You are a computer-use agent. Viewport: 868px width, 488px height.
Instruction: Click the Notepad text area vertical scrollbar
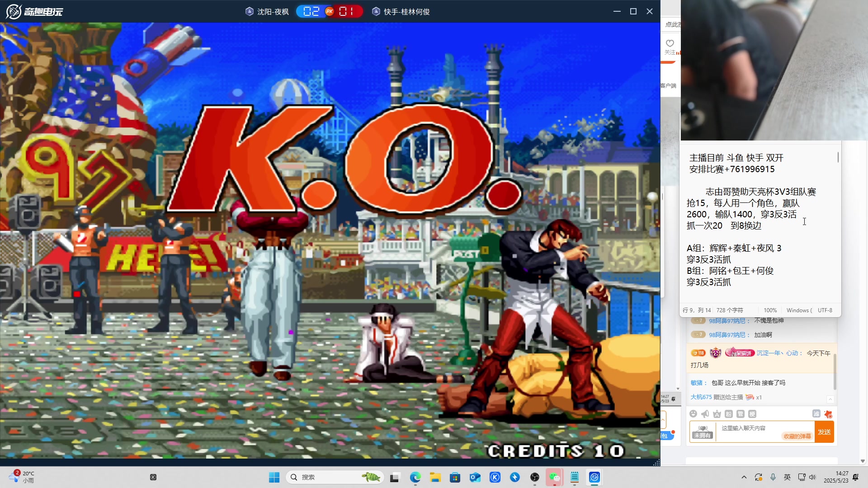(x=838, y=157)
